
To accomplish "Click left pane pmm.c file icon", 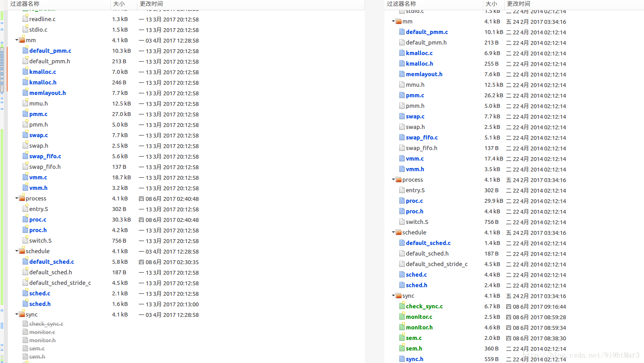I will point(25,113).
